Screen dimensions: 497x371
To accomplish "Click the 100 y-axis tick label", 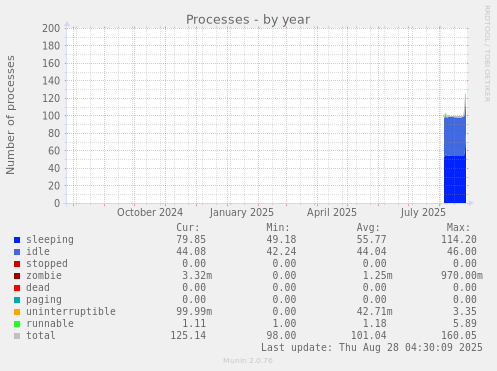I will point(51,116).
